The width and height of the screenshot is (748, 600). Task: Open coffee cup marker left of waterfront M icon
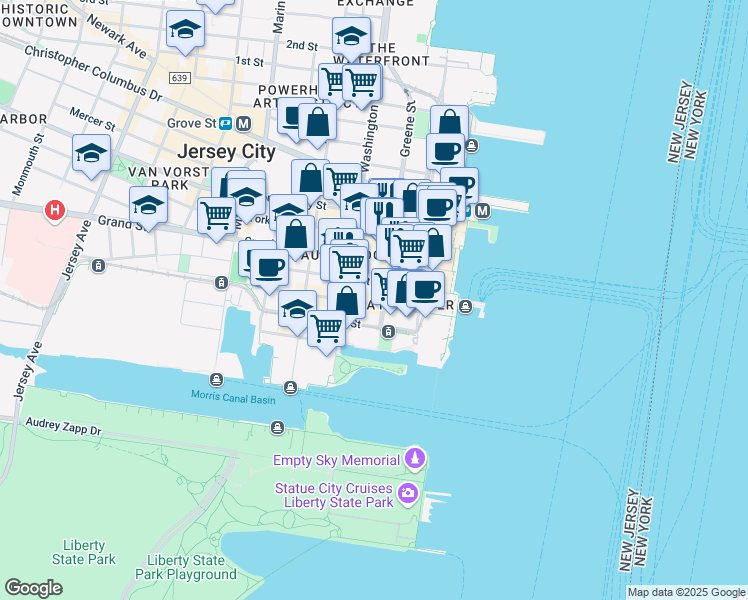(438, 208)
